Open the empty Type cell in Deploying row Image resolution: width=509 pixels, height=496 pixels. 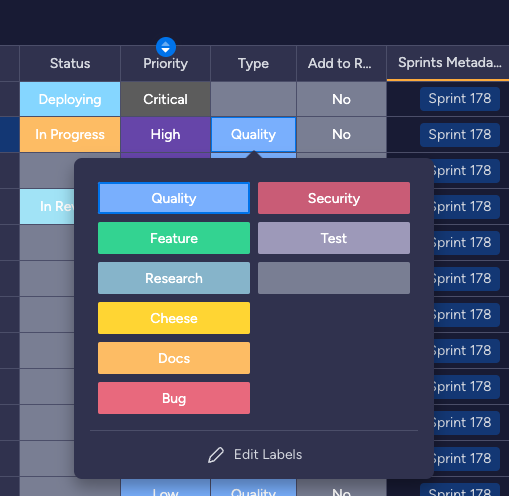[253, 99]
